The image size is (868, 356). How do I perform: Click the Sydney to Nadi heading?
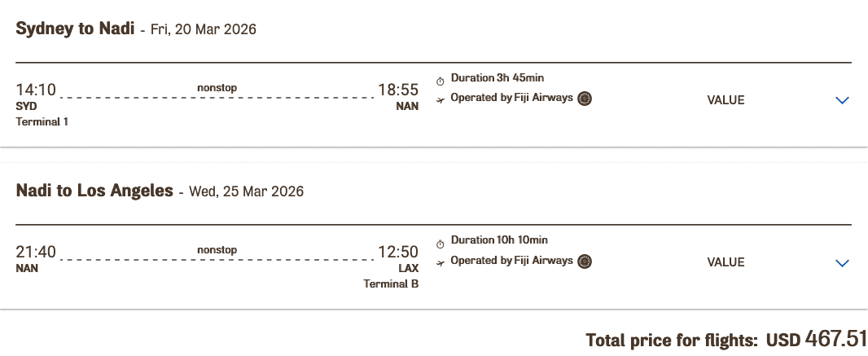tap(77, 29)
